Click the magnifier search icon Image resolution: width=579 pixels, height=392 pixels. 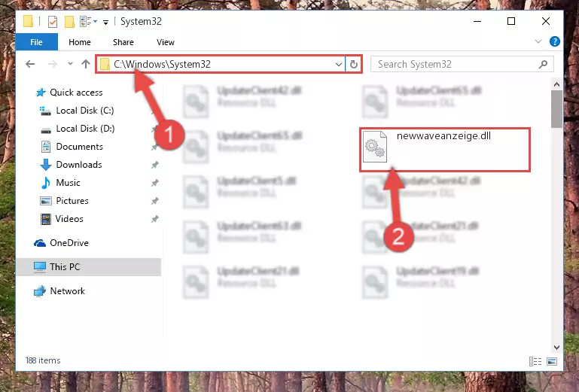tap(543, 65)
